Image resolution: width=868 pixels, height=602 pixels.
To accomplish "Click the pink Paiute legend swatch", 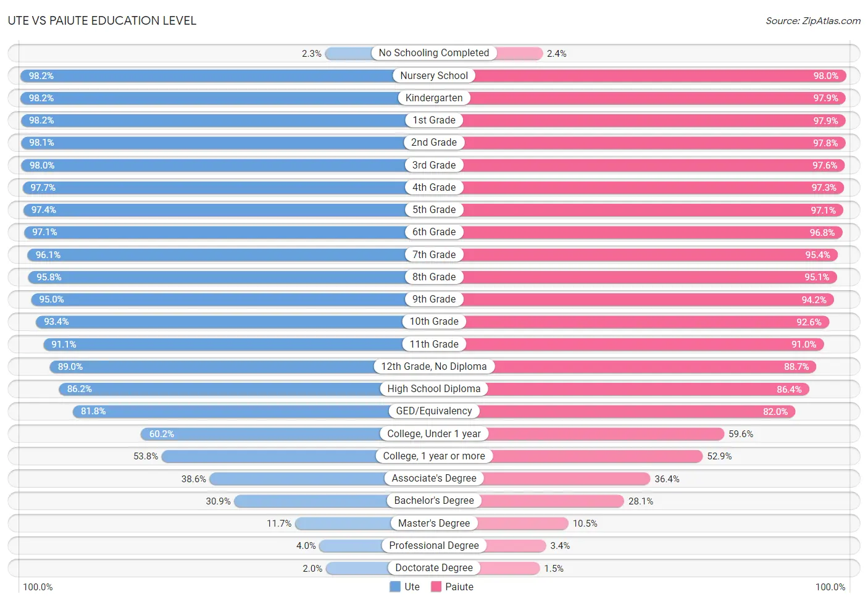I will pyautogui.click(x=436, y=587).
